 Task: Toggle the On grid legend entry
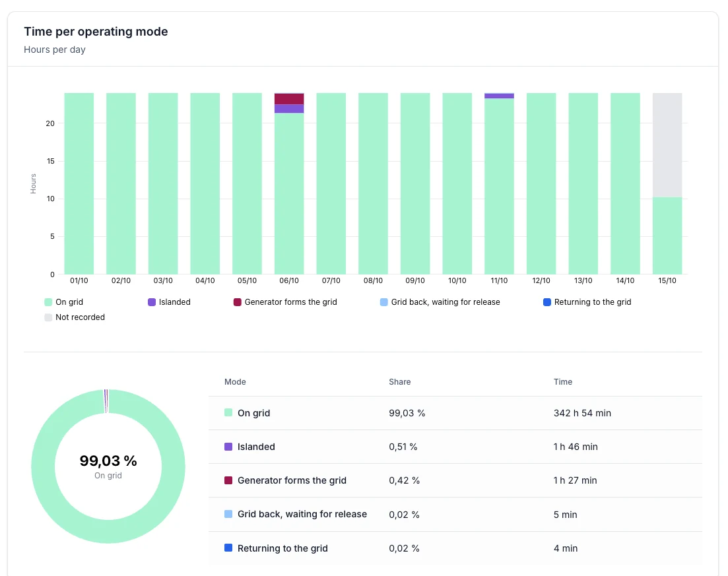63,302
